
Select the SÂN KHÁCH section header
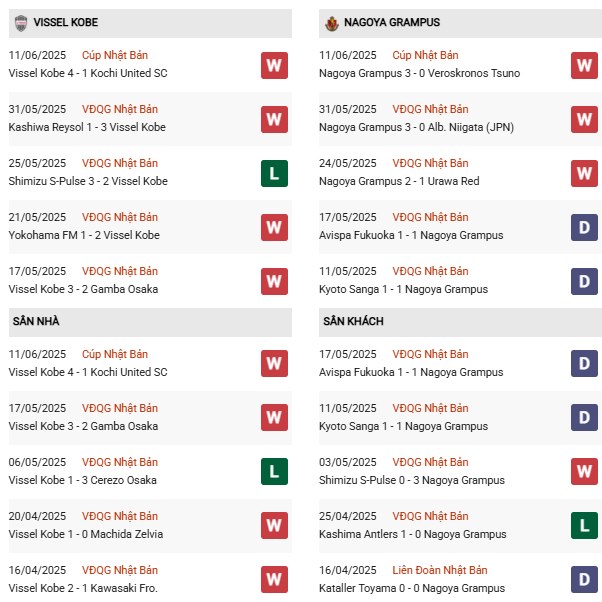click(x=353, y=321)
